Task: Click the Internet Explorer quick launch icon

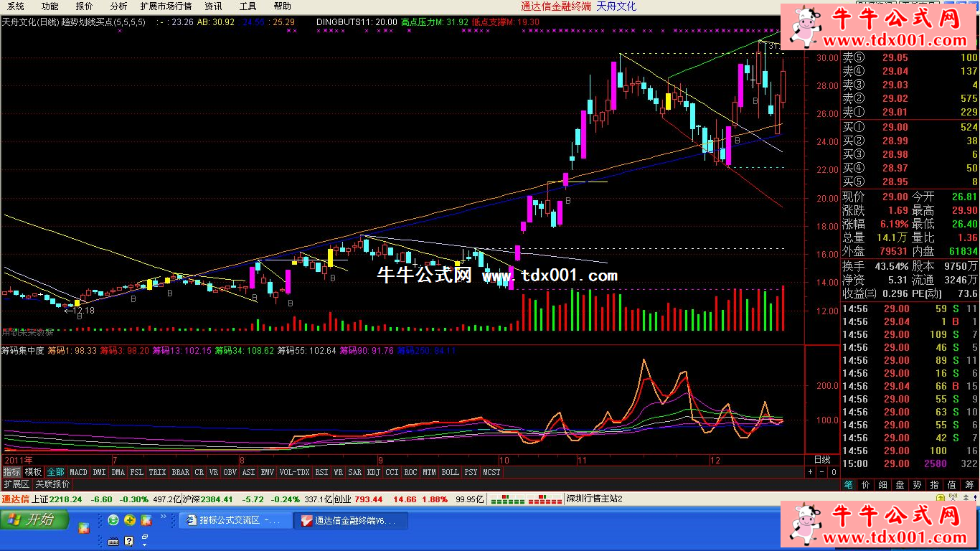Action: [113, 520]
